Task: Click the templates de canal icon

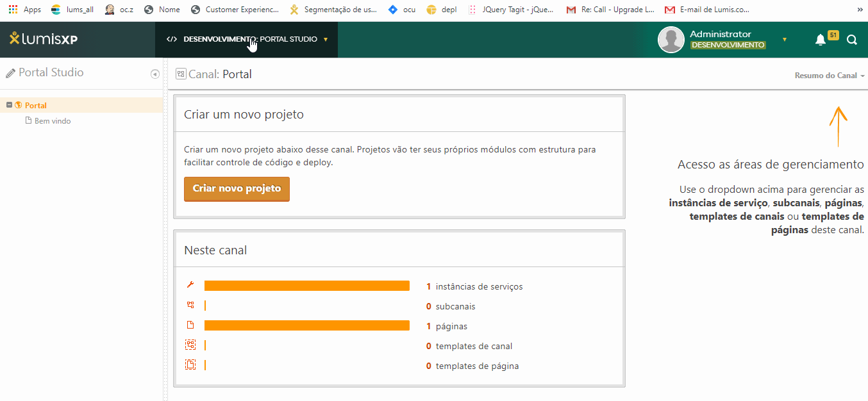Action: tap(190, 345)
